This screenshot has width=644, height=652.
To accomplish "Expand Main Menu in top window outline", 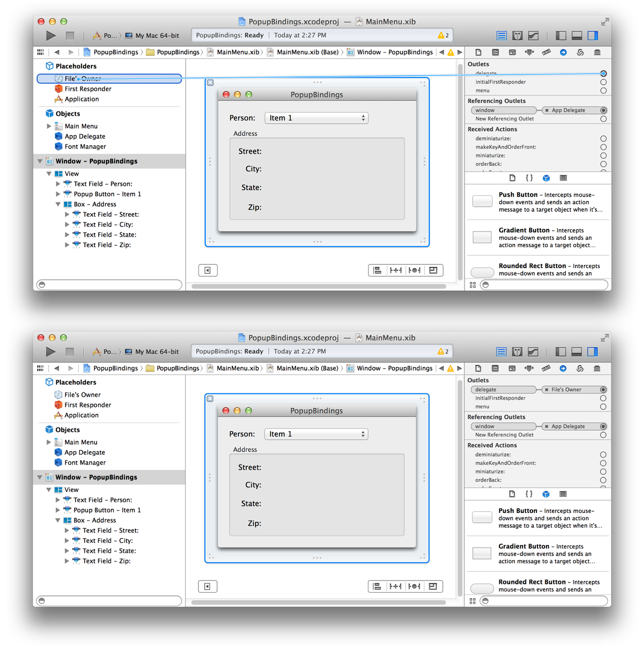I will (x=49, y=126).
